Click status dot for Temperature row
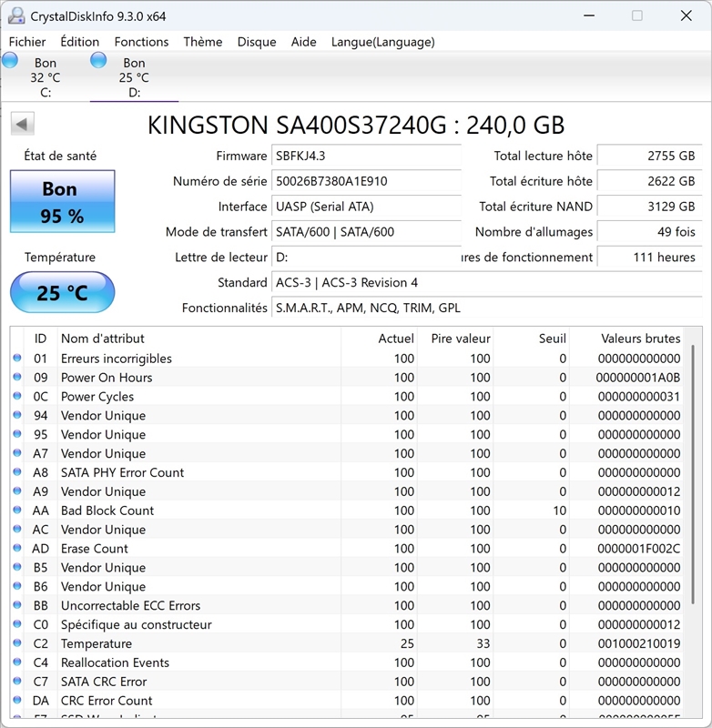712x728 pixels. pos(17,643)
